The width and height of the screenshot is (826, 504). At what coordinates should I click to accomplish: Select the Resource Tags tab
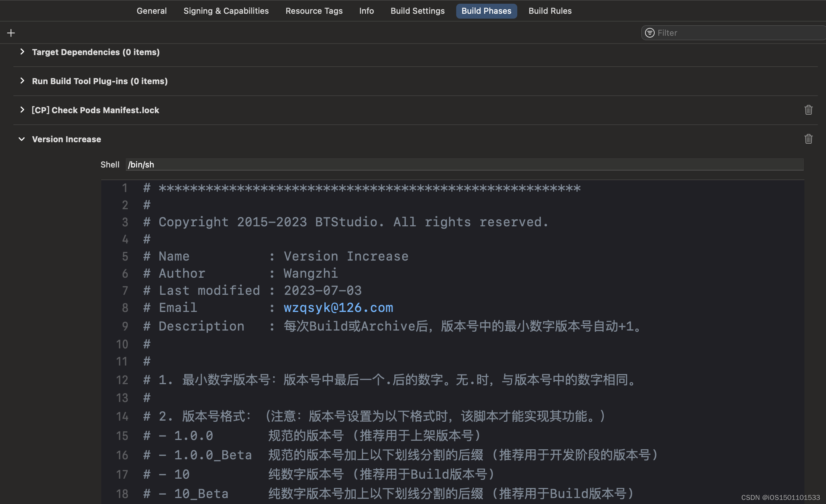pos(314,11)
